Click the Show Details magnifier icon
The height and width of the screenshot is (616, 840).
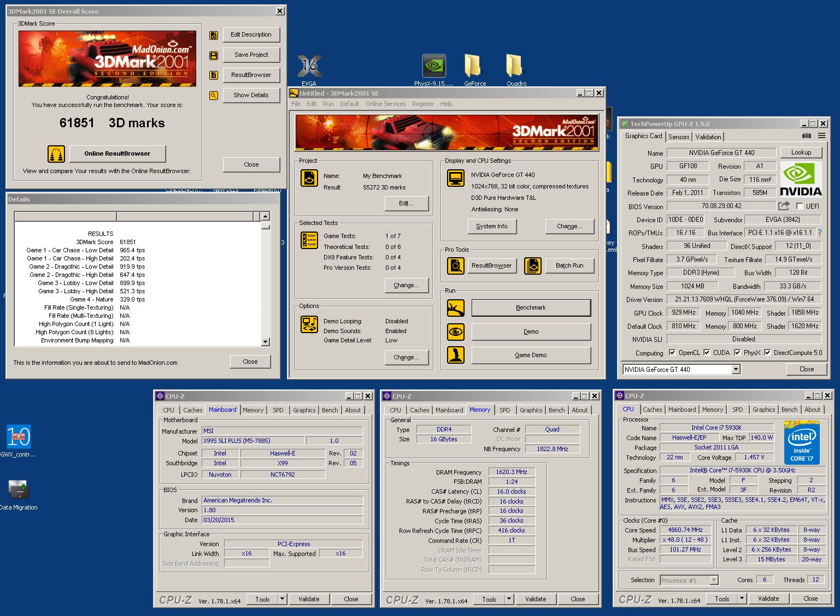click(214, 96)
